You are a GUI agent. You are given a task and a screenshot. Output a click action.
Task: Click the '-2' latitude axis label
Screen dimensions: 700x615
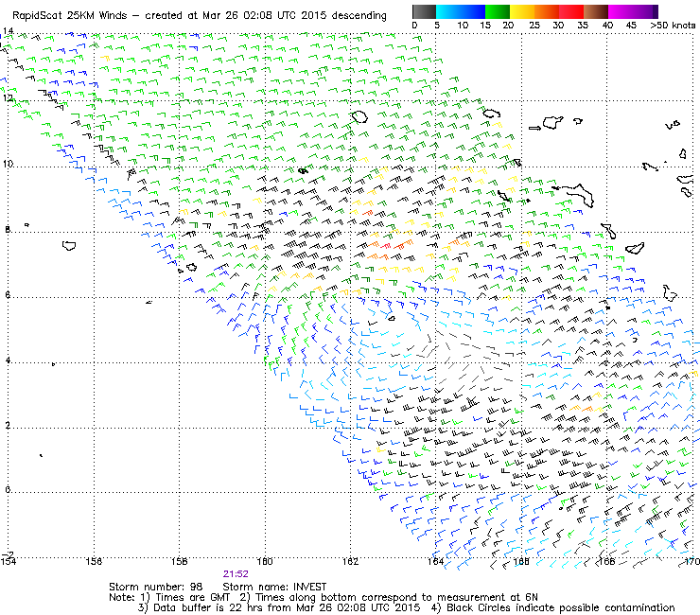point(9,554)
